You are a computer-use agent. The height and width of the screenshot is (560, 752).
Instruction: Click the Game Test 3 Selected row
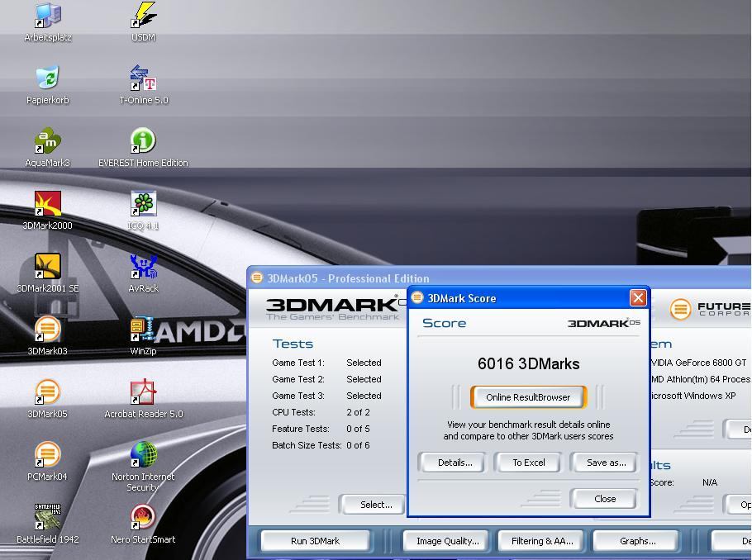click(326, 396)
